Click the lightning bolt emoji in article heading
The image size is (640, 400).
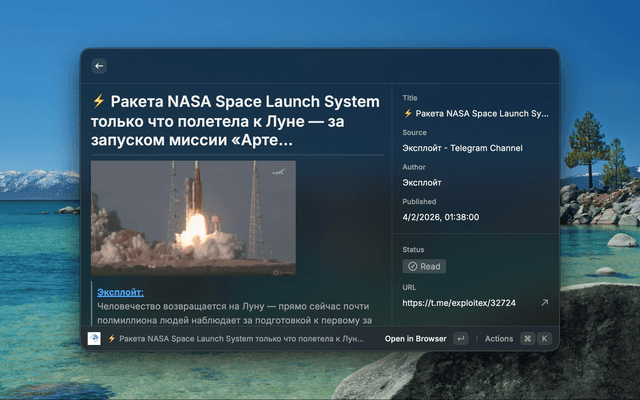(x=98, y=102)
